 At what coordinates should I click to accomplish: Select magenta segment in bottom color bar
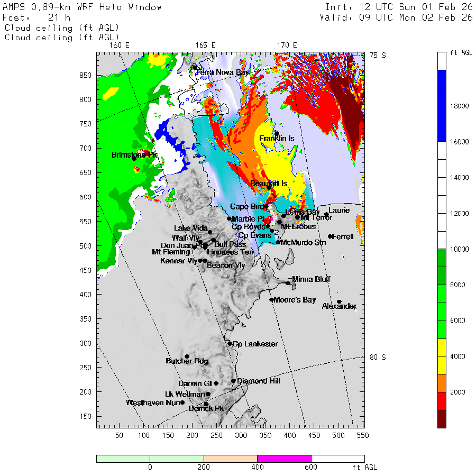tap(284, 459)
